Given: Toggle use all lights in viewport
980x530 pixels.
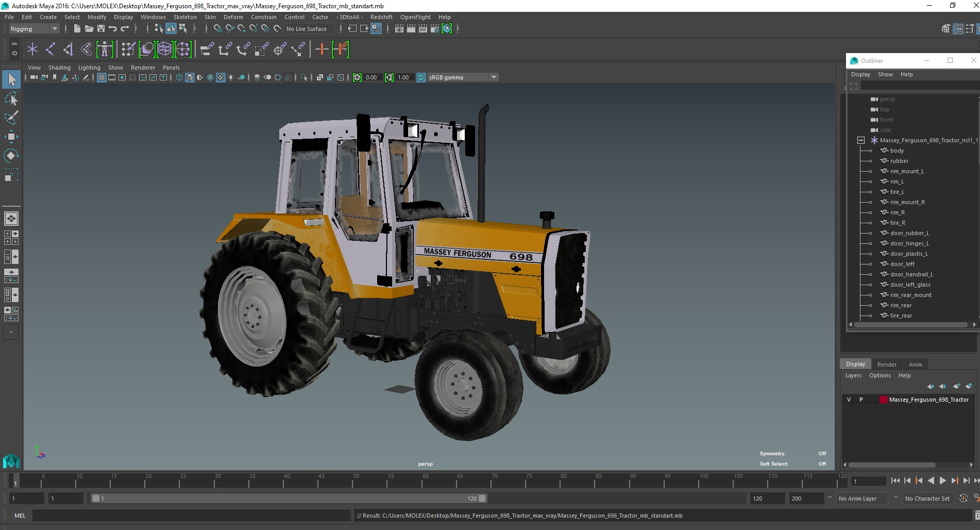Looking at the screenshot, I should pos(231,77).
